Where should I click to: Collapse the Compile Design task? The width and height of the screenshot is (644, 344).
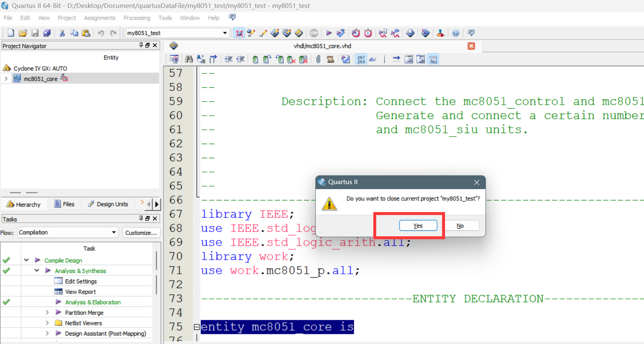coord(26,260)
